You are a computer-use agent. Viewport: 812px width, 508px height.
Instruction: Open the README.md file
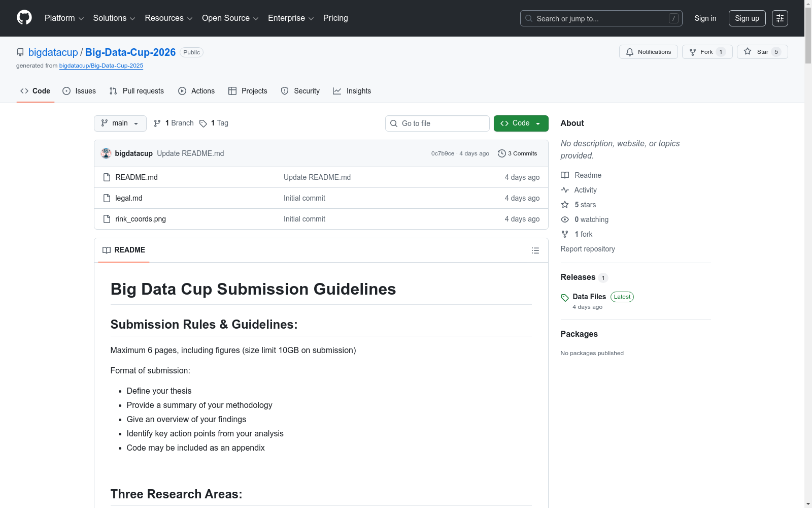[x=137, y=177]
